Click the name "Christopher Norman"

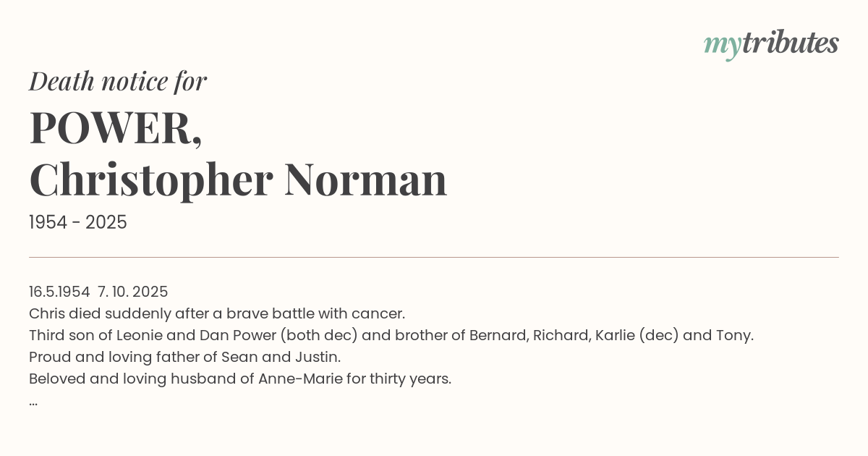pos(238,180)
